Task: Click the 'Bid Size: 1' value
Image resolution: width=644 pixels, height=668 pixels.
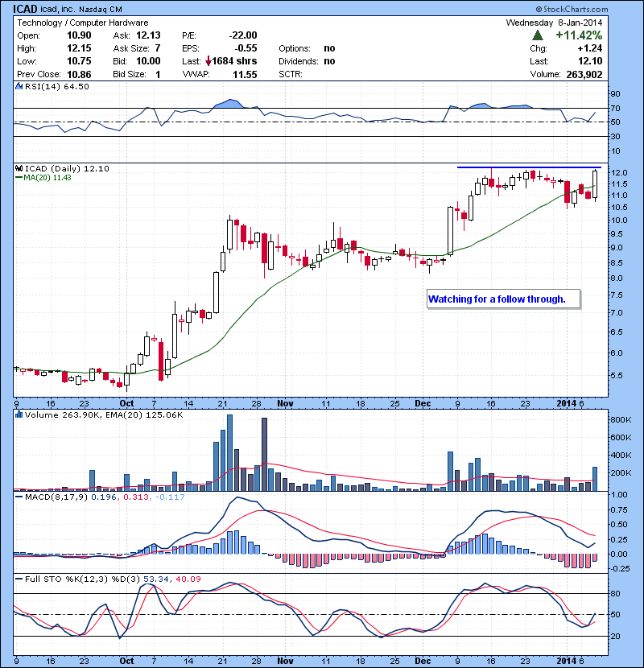Action: (137, 75)
